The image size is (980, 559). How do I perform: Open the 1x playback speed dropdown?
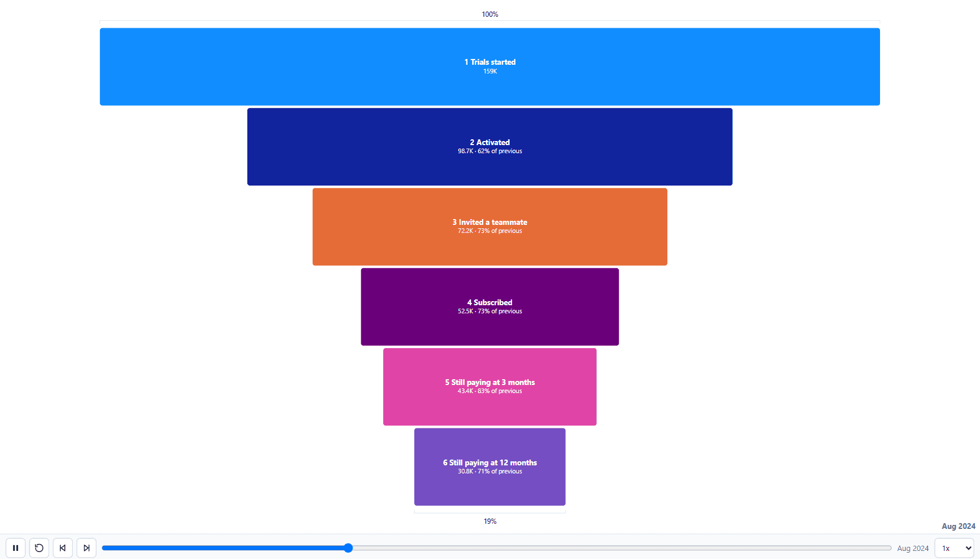click(954, 548)
